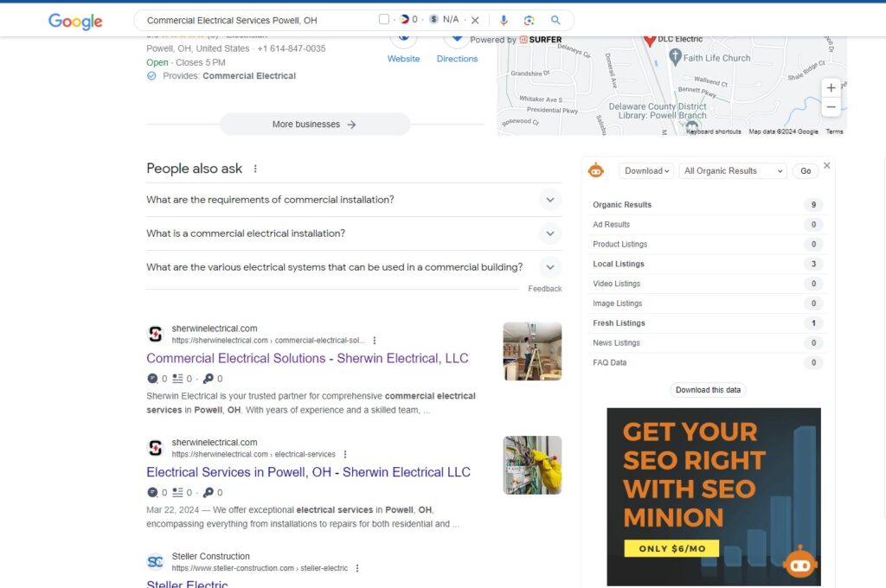The height and width of the screenshot is (588, 886).
Task: Select the FAQ Data row
Action: (707, 362)
